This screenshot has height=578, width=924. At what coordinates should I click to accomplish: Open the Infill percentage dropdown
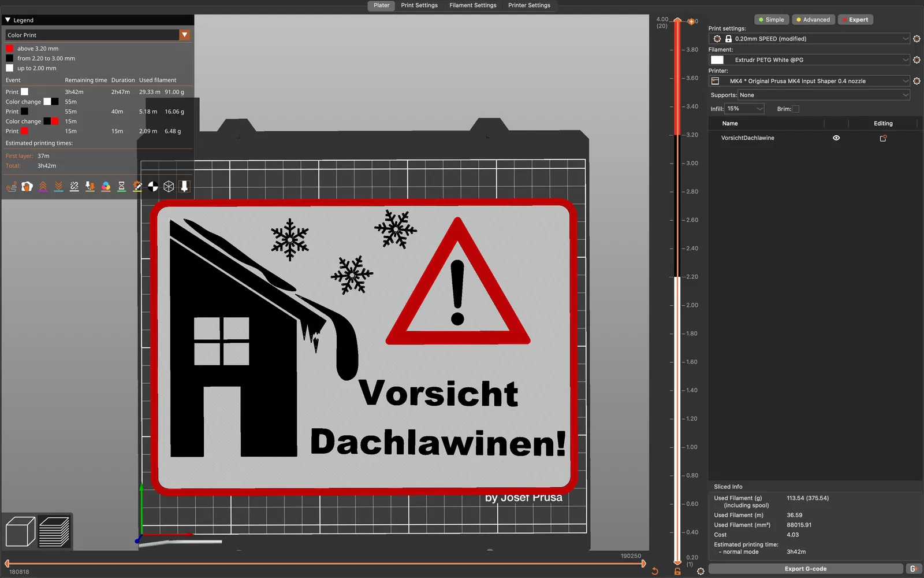point(745,109)
